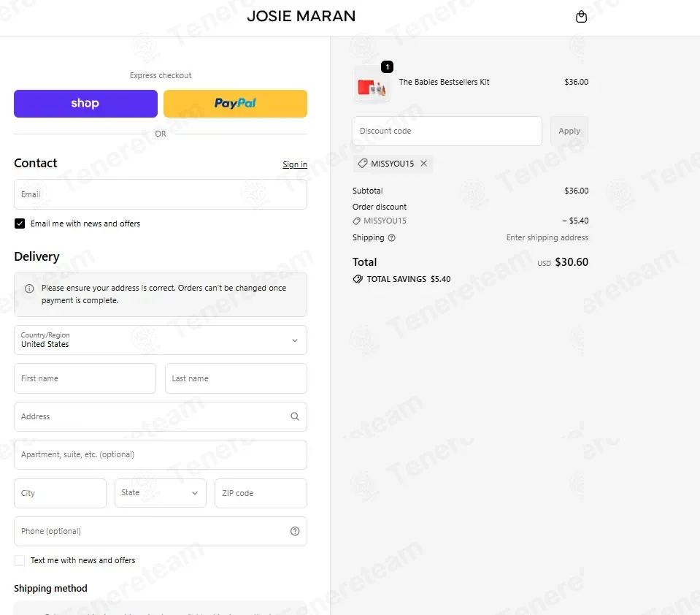Screen dimensions: 700x615
Task: Focus the ZIP code field
Action: click(261, 493)
